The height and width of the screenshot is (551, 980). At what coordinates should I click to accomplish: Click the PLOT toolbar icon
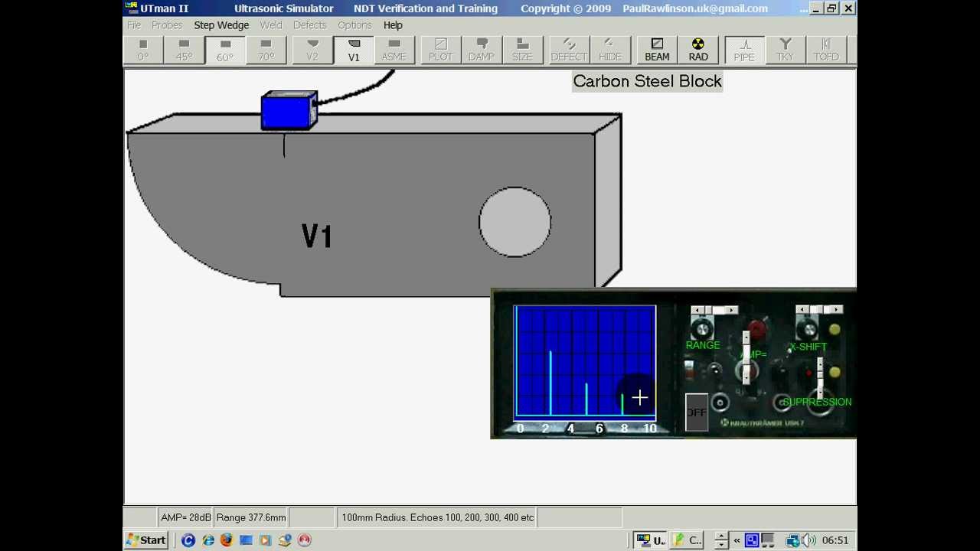tap(440, 50)
